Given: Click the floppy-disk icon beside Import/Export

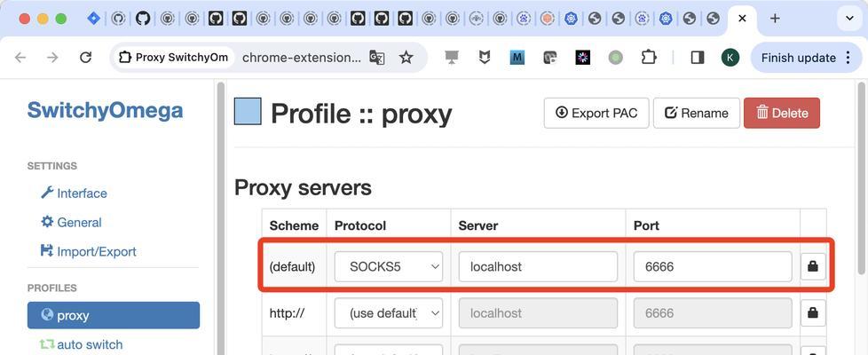Looking at the screenshot, I should [x=47, y=251].
